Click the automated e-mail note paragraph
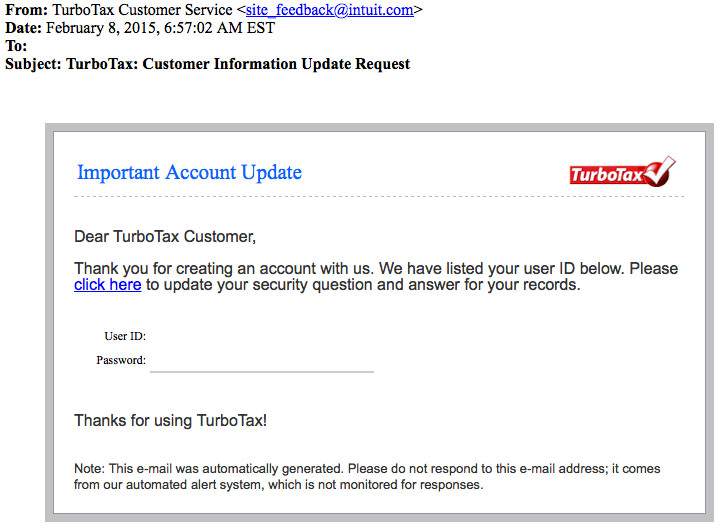Screen dimensions: 723x529 click(367, 476)
